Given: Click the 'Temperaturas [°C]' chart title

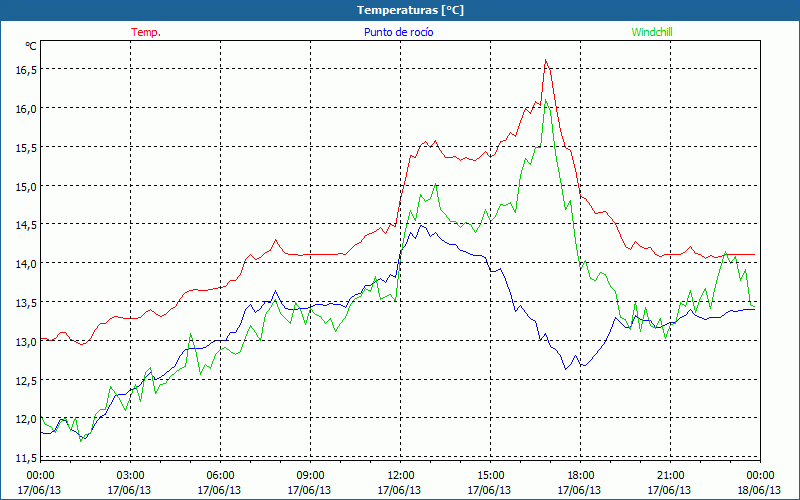Looking at the screenshot, I should point(410,10).
